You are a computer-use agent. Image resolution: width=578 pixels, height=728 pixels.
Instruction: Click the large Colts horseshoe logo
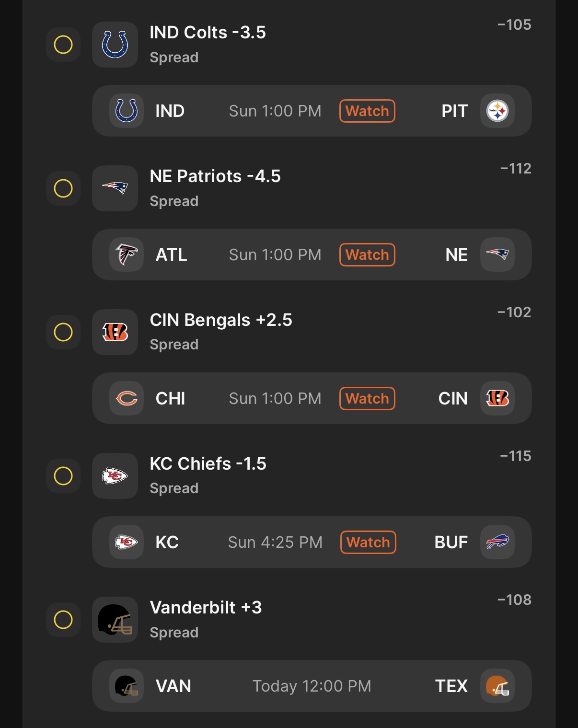[x=115, y=45]
